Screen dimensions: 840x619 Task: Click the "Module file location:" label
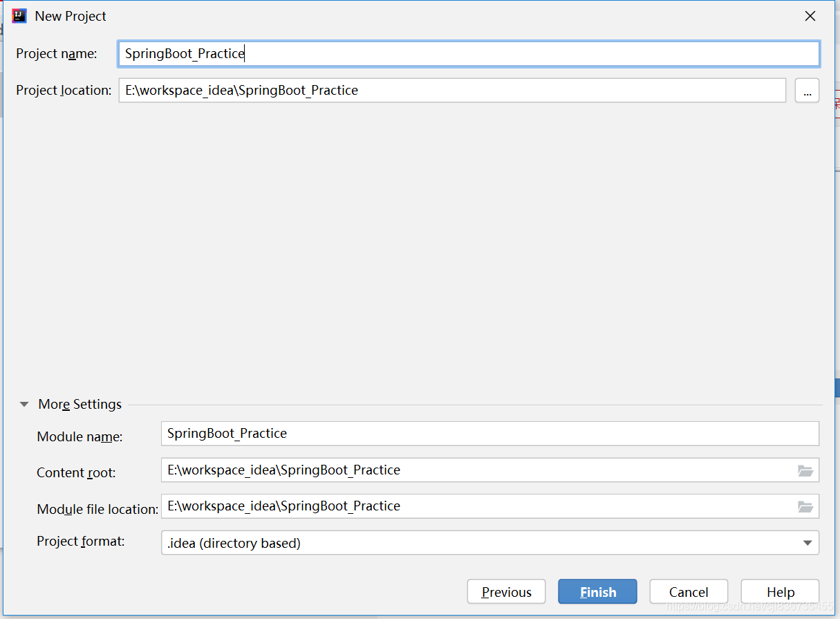tap(97, 510)
